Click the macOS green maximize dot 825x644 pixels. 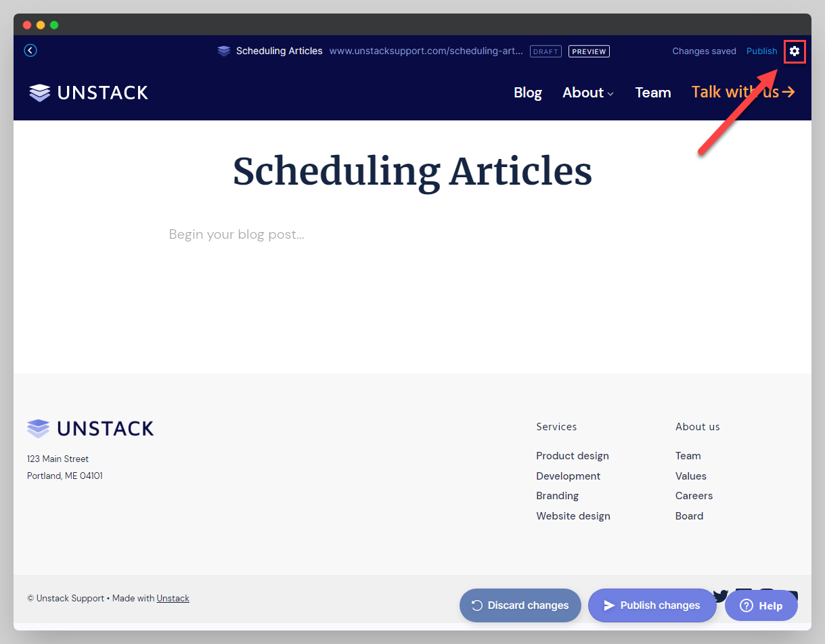coord(54,25)
